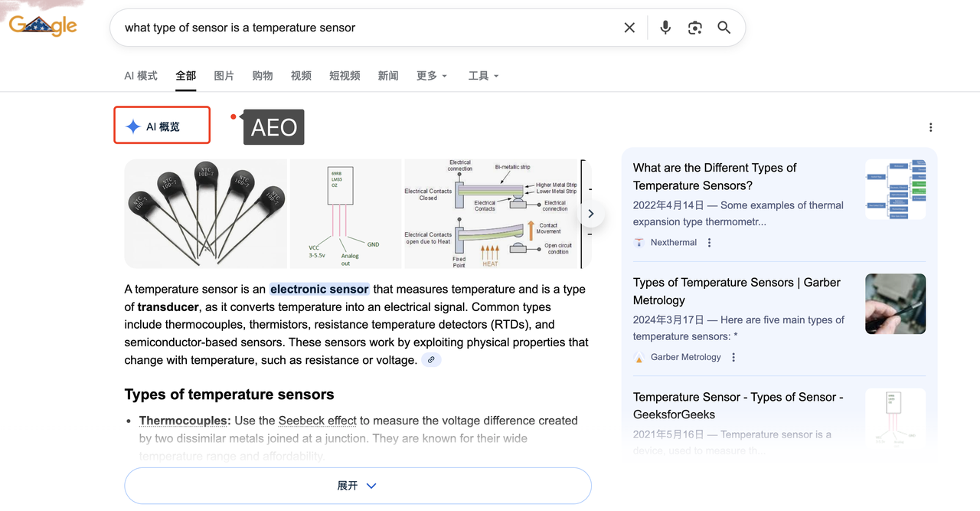Click the Google logo
The image size is (980, 511).
click(42, 25)
